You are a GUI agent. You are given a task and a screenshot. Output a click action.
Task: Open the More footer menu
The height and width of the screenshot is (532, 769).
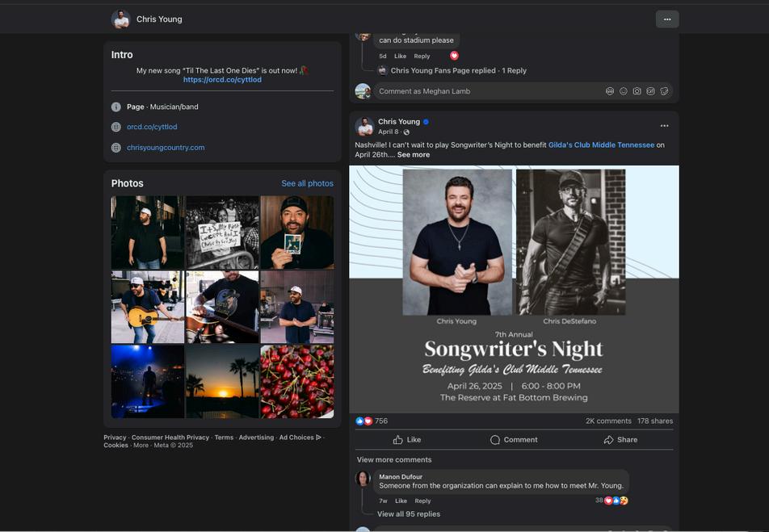point(141,446)
